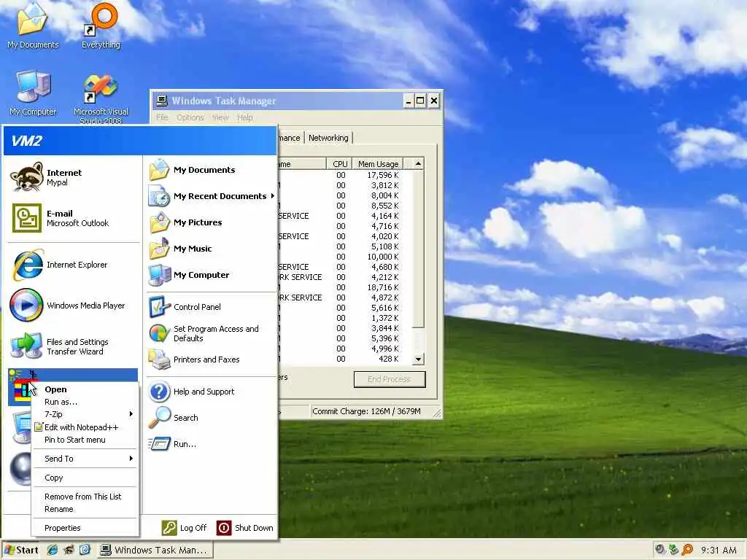
Task: Click Log Off button
Action: click(x=185, y=528)
